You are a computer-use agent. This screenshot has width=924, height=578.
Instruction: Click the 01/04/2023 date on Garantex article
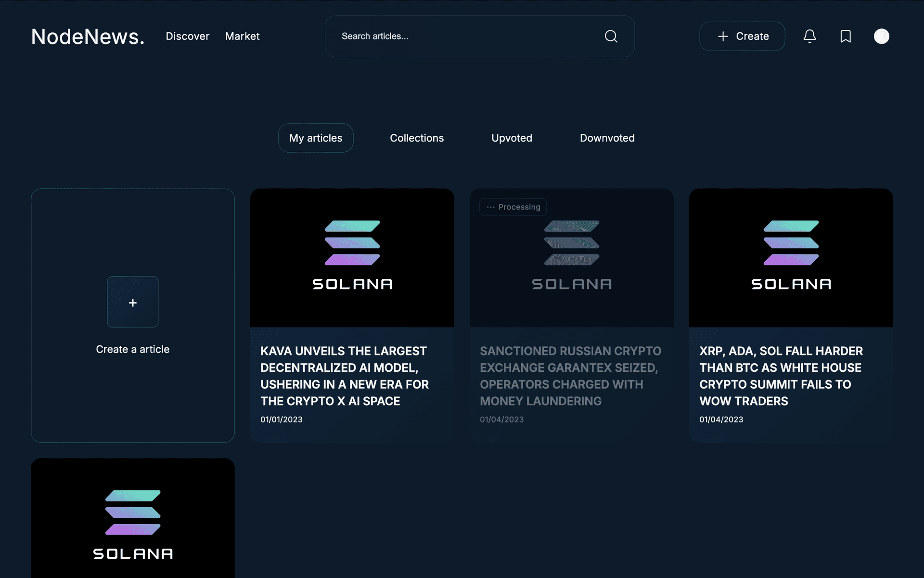501,420
